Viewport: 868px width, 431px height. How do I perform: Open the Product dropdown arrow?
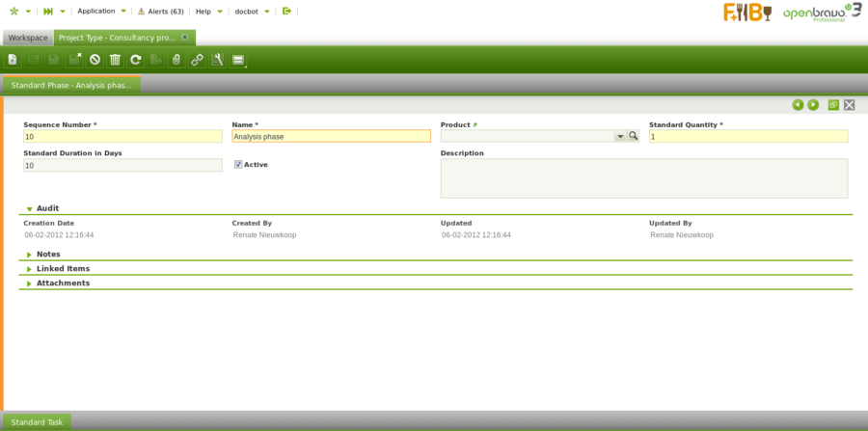(620, 136)
